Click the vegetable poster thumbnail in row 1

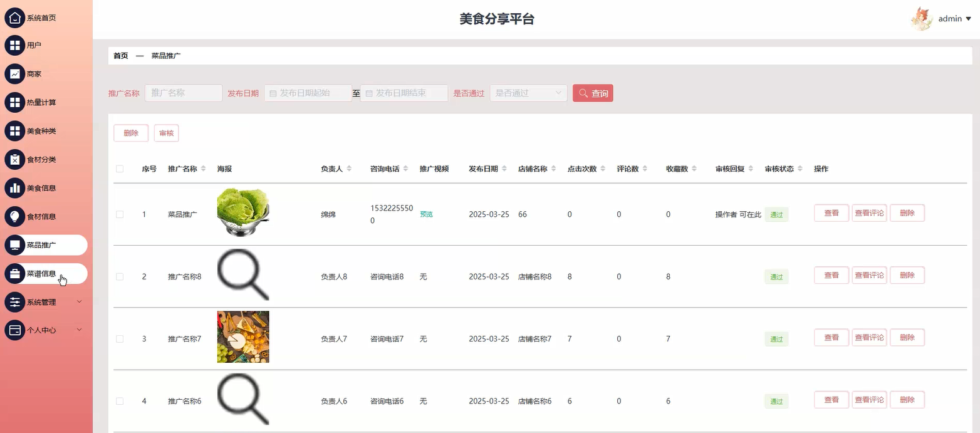coord(243,214)
